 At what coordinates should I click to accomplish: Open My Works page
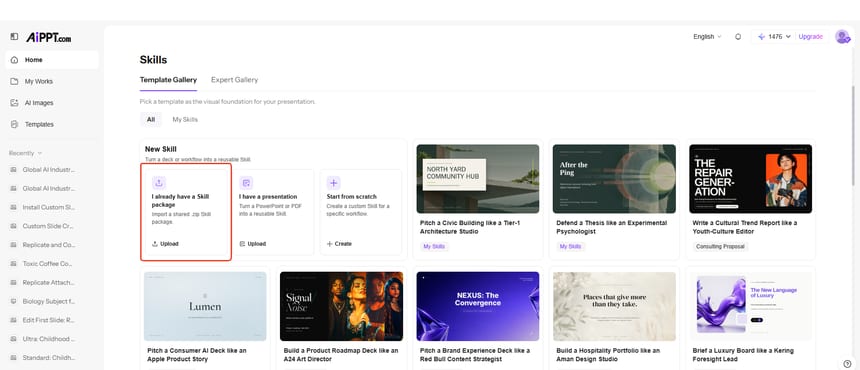click(52, 81)
